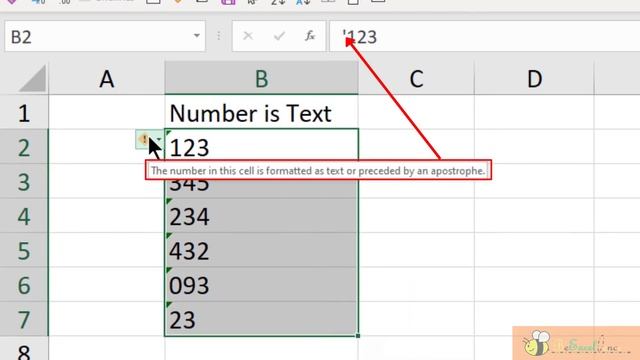Click the Name Box showing B2
The image size is (640, 360).
pos(105,37)
